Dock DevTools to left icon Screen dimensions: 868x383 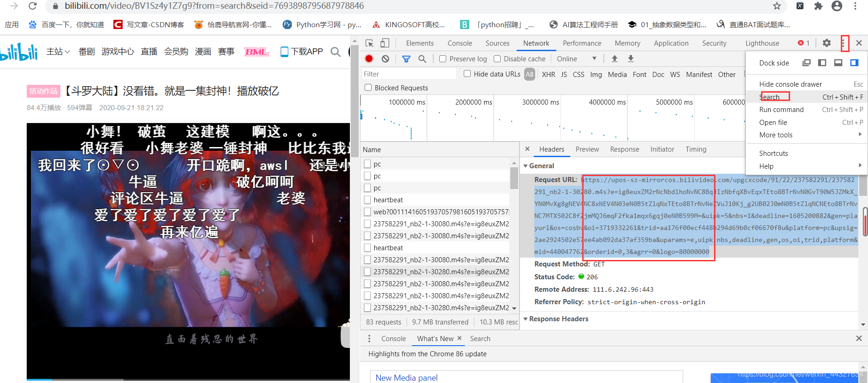click(822, 63)
